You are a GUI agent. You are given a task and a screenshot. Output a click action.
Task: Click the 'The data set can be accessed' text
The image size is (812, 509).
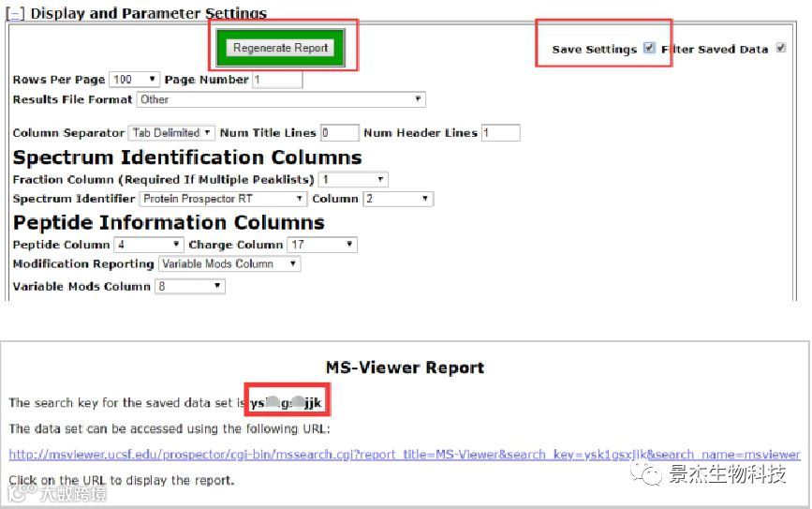[170, 428]
